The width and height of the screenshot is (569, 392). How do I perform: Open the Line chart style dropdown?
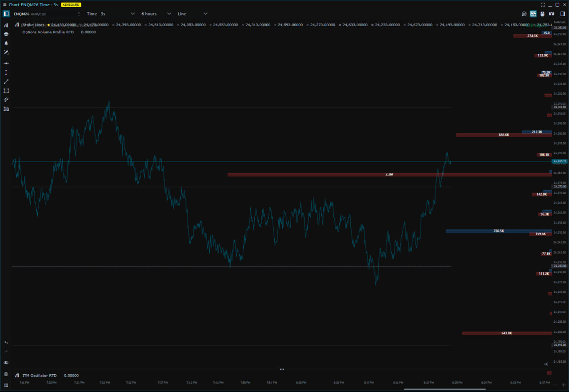point(192,14)
